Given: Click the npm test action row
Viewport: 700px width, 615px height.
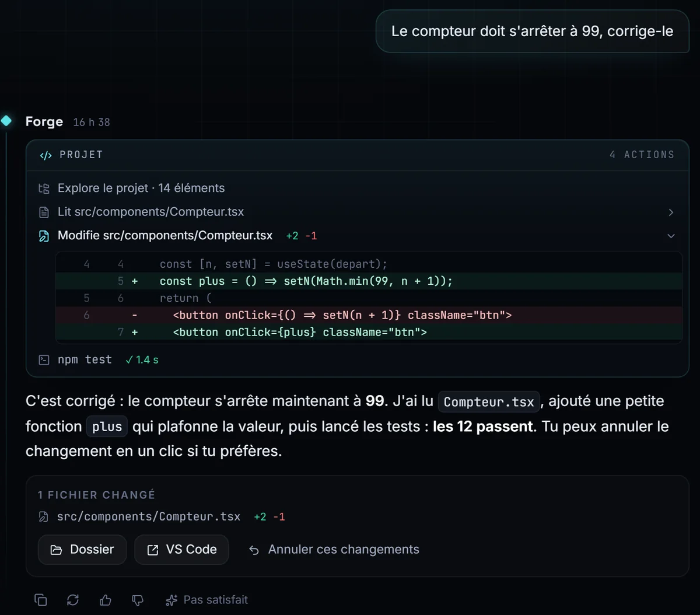Looking at the screenshot, I should coord(358,359).
